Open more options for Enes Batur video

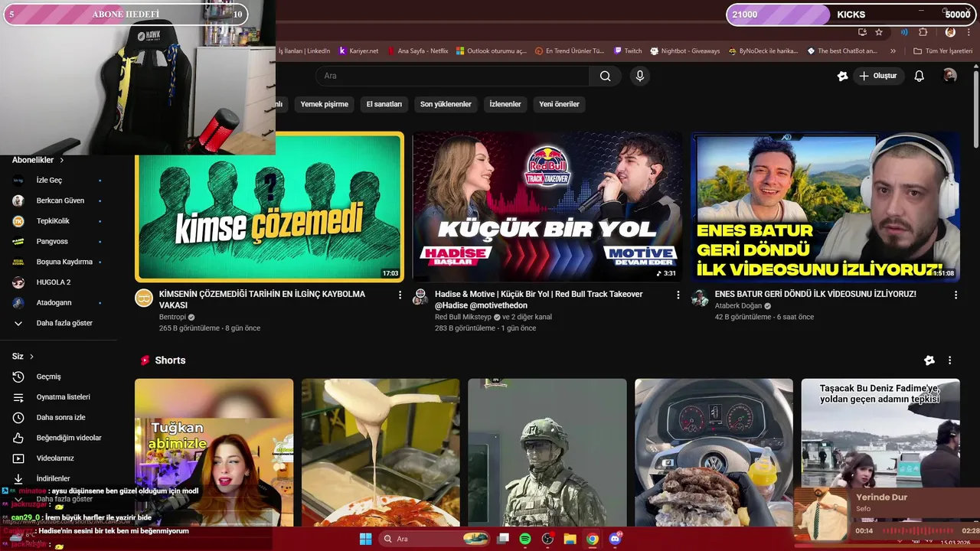click(955, 295)
